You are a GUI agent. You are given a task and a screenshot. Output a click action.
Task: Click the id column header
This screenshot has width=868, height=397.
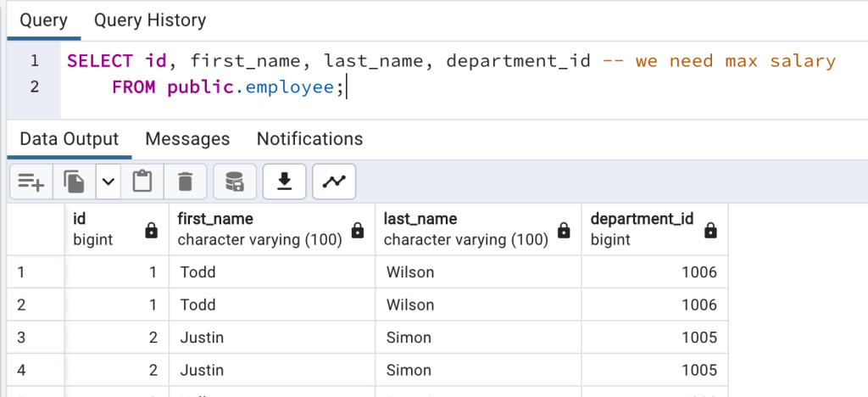[81, 220]
